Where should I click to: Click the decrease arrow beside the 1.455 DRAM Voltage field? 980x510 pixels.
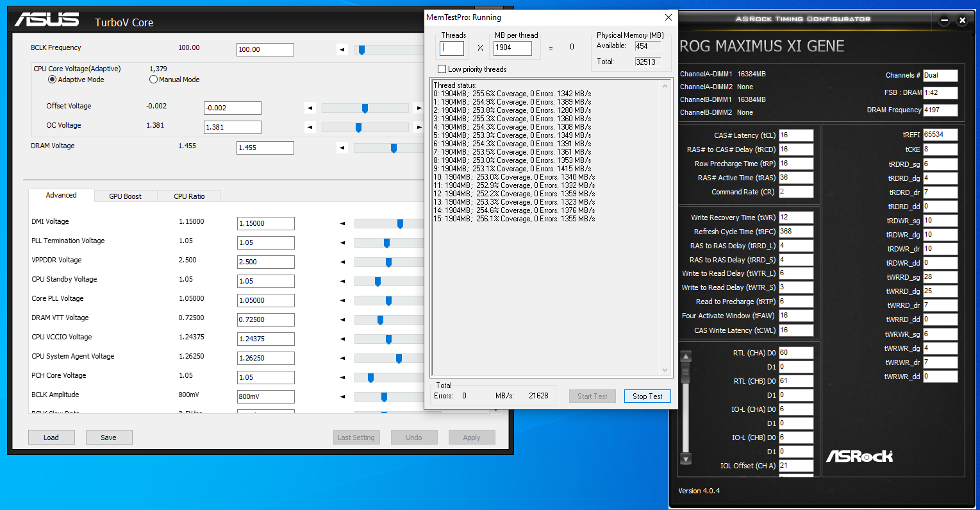pyautogui.click(x=342, y=148)
